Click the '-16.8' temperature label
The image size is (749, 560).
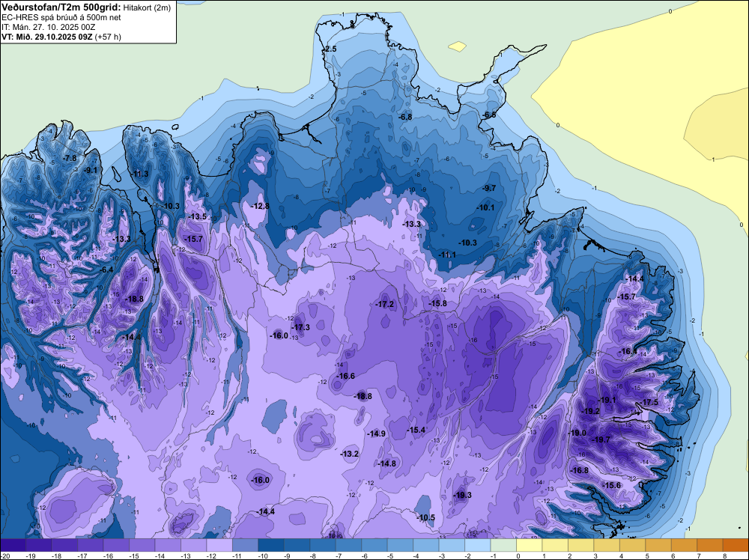(580, 470)
